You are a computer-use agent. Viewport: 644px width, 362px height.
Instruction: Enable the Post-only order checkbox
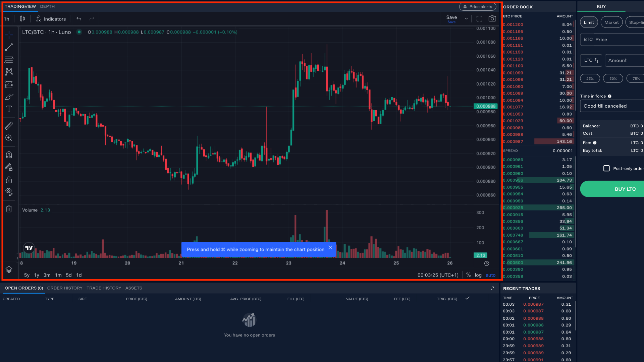point(606,168)
